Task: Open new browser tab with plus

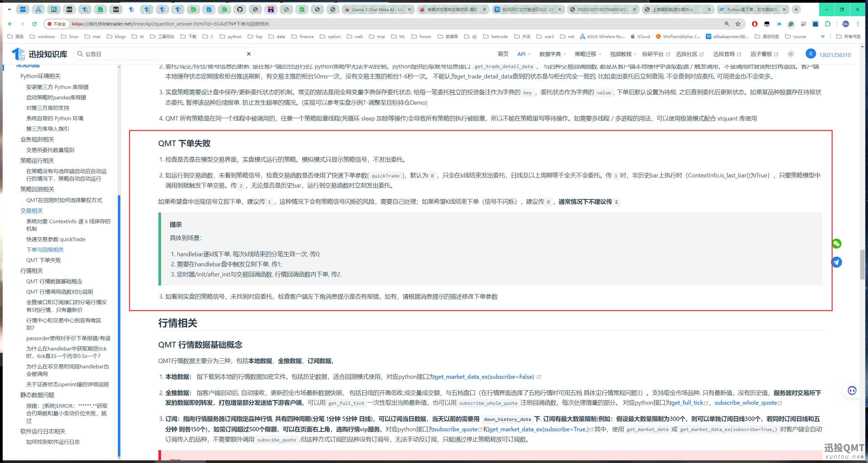Action: [796, 9]
